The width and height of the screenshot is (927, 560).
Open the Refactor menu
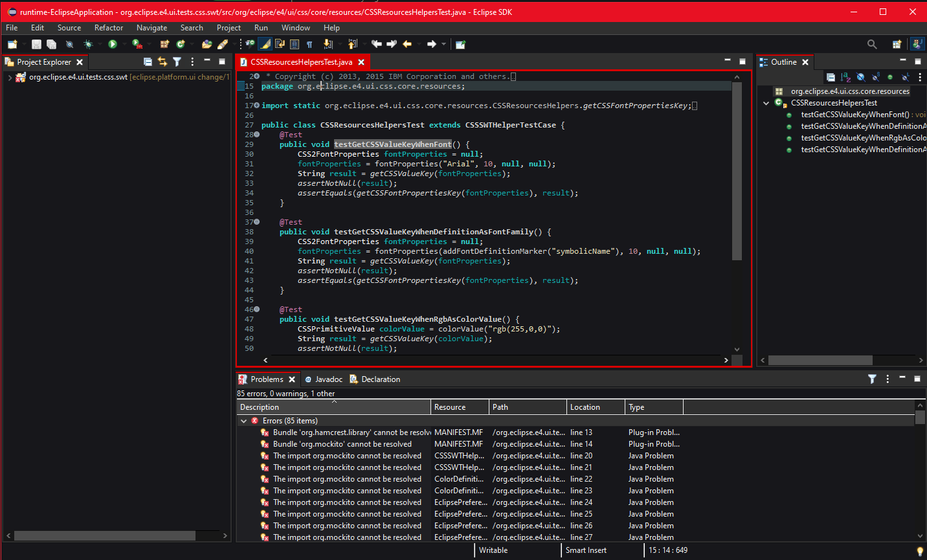pos(108,27)
